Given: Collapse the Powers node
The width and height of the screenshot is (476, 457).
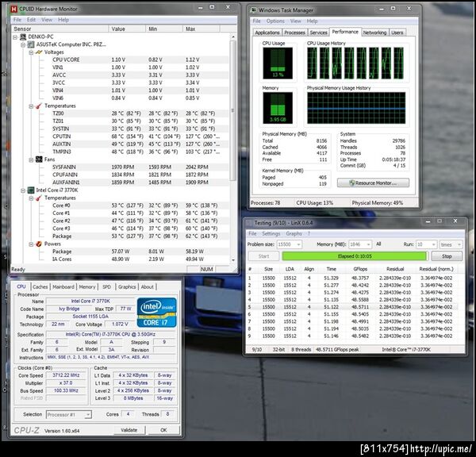Looking at the screenshot, I should [31, 244].
